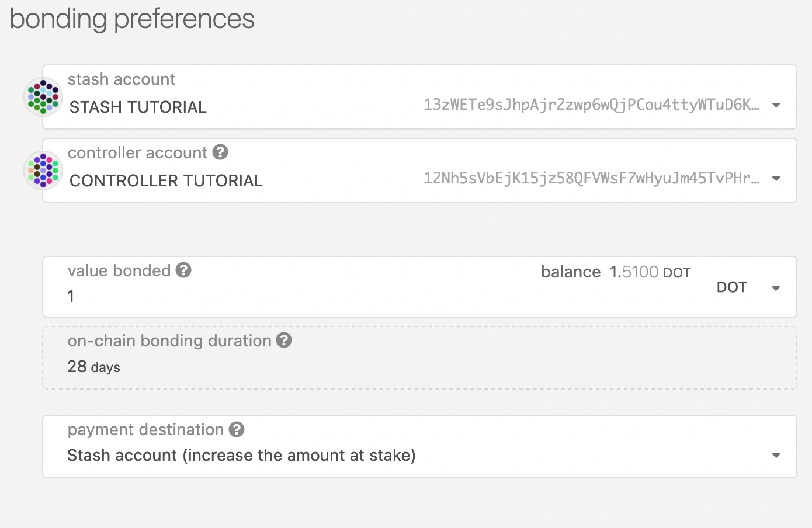Viewport: 812px width, 528px height.
Task: Click the controller address starting 12Nh5sVb
Action: click(591, 179)
